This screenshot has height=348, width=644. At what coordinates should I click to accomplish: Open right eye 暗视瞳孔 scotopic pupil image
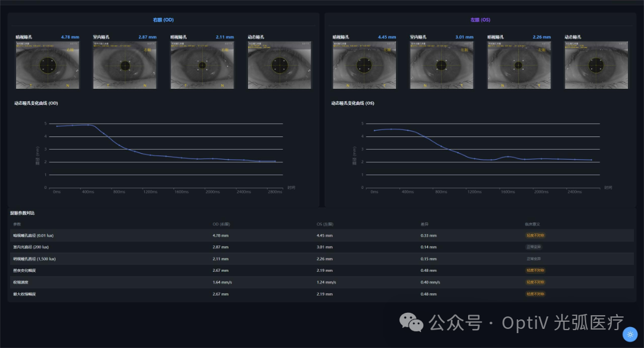pos(47,65)
